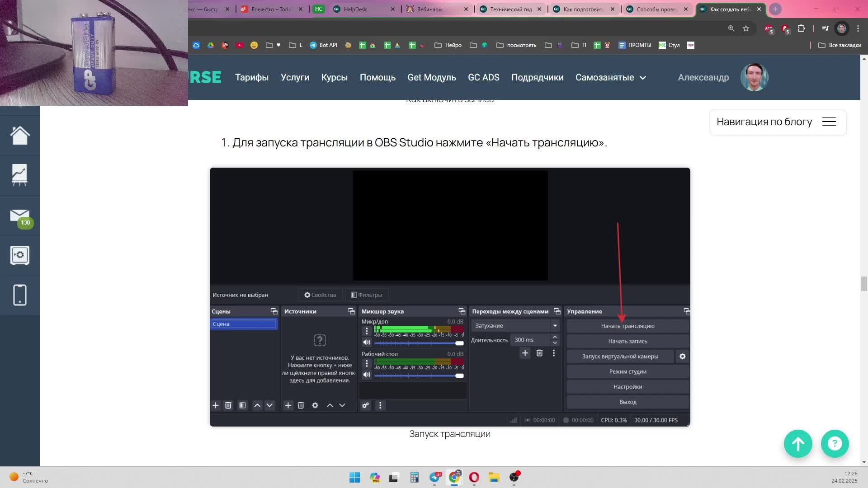
Task: Open the Get Модуль link
Action: pos(432,77)
